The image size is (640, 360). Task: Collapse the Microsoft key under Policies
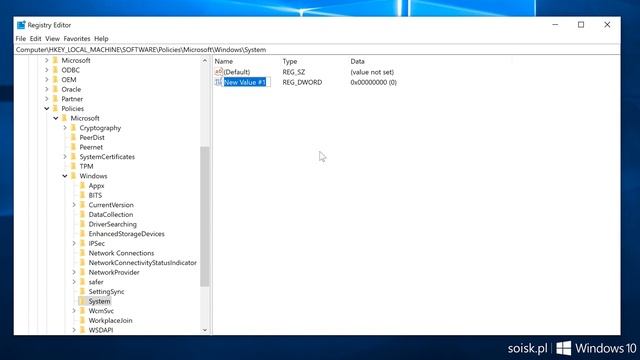coord(56,118)
